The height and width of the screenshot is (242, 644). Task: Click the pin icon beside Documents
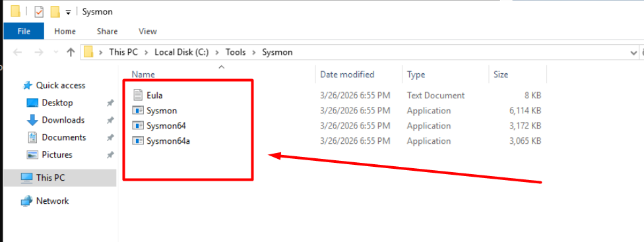pos(110,137)
